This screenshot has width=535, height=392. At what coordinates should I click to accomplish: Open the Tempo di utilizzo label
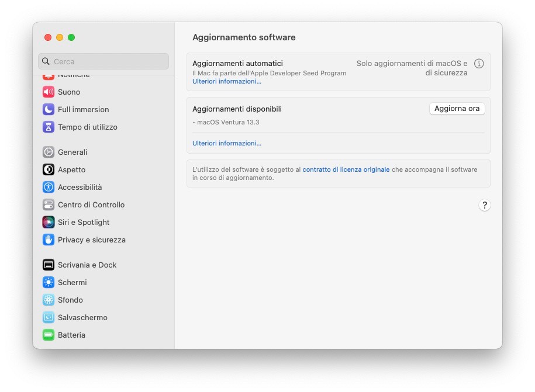pyautogui.click(x=88, y=127)
